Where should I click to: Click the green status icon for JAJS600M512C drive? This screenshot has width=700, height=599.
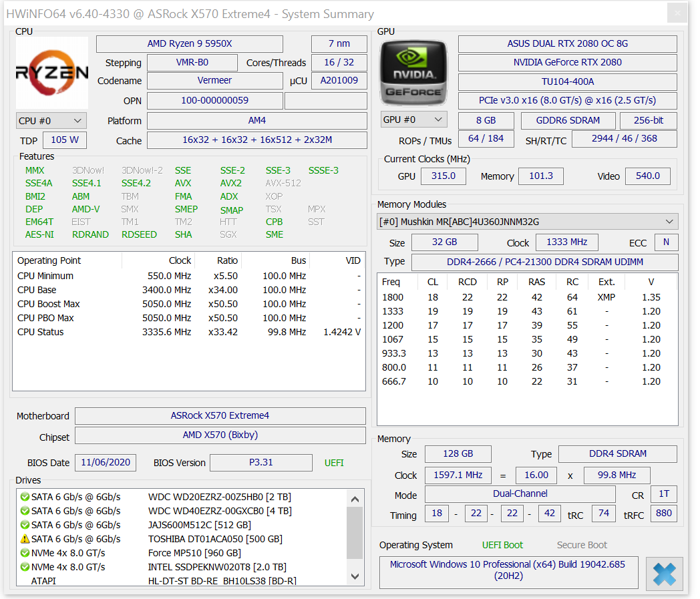[x=25, y=525]
